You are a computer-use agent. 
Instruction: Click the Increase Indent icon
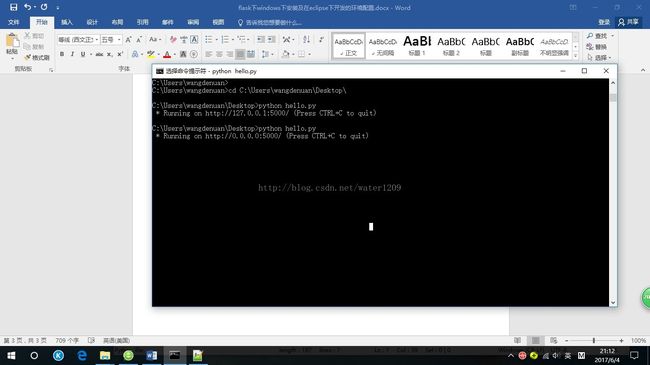(x=272, y=39)
